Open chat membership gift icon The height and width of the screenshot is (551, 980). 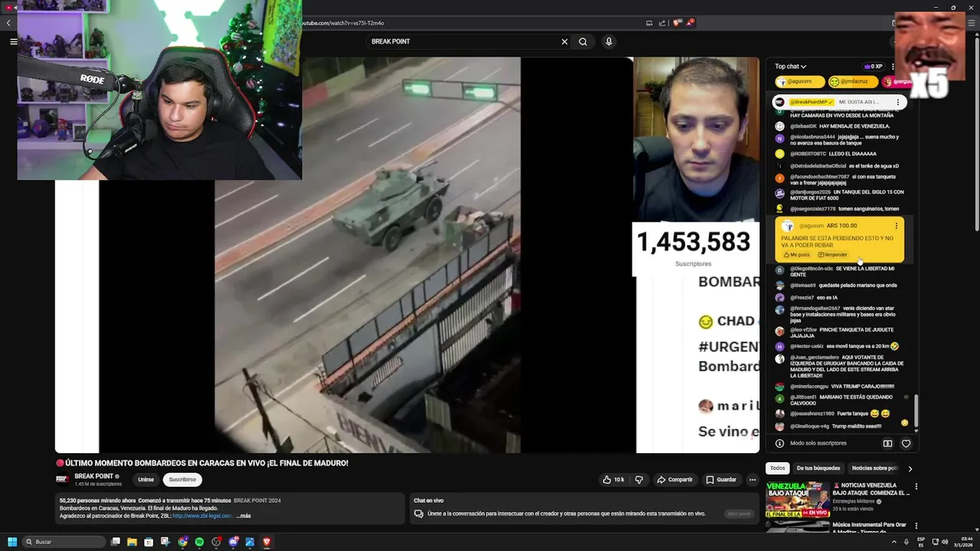point(887,443)
